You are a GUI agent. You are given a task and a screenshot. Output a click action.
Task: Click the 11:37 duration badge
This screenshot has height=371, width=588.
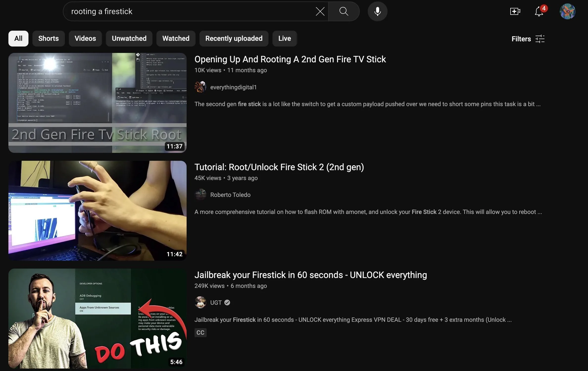(174, 146)
